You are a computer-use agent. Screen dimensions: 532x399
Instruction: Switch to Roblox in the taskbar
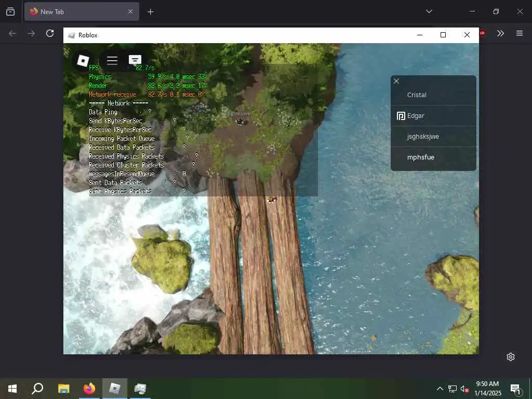(115, 389)
